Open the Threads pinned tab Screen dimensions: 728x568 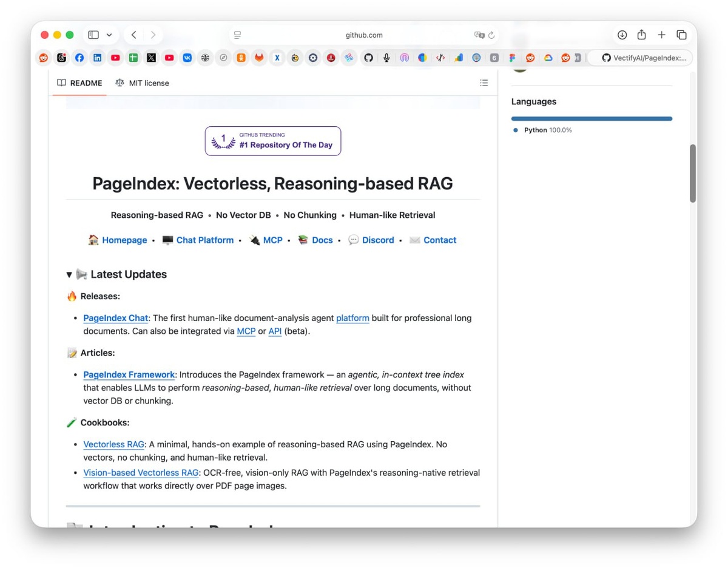(61, 58)
